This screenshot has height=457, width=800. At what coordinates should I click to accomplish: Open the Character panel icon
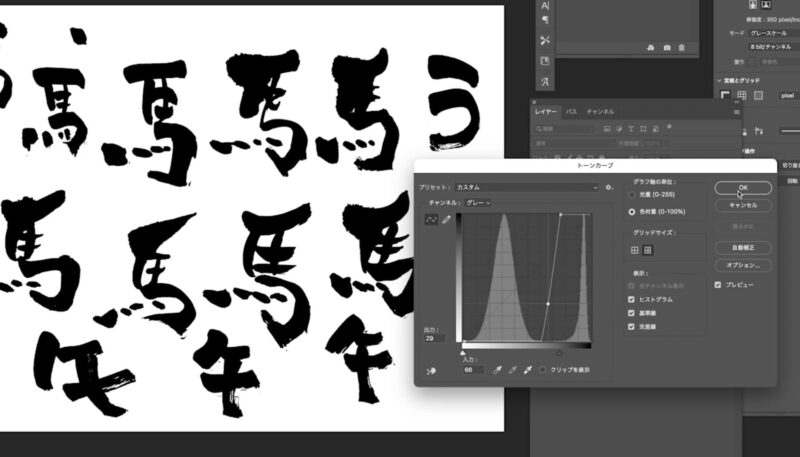click(x=545, y=6)
